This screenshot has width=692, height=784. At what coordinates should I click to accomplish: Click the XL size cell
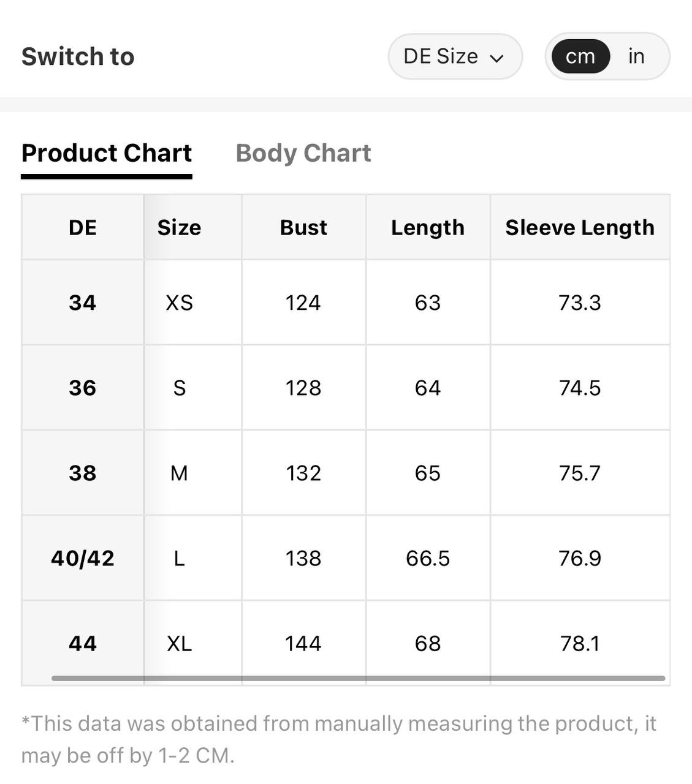[179, 643]
